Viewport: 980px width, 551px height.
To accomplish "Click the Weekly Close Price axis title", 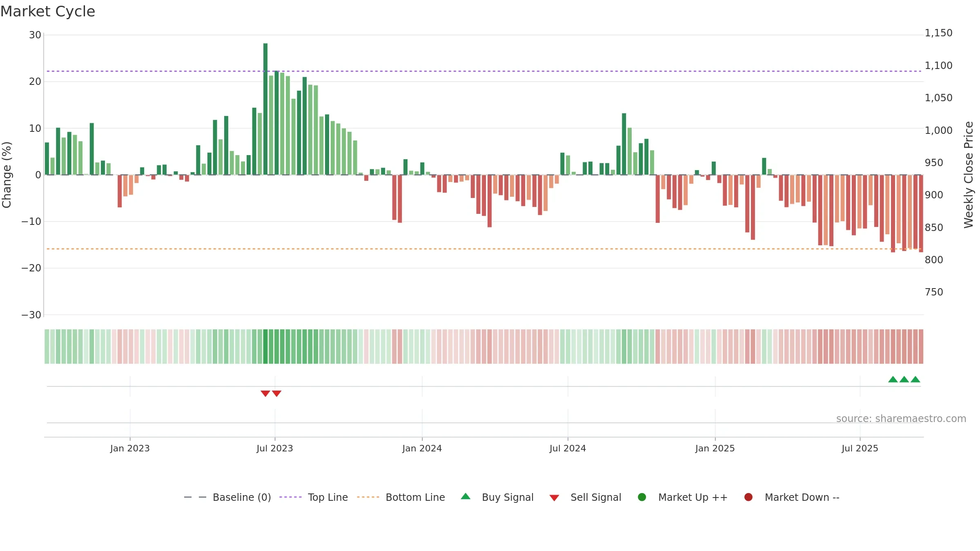I will (969, 175).
